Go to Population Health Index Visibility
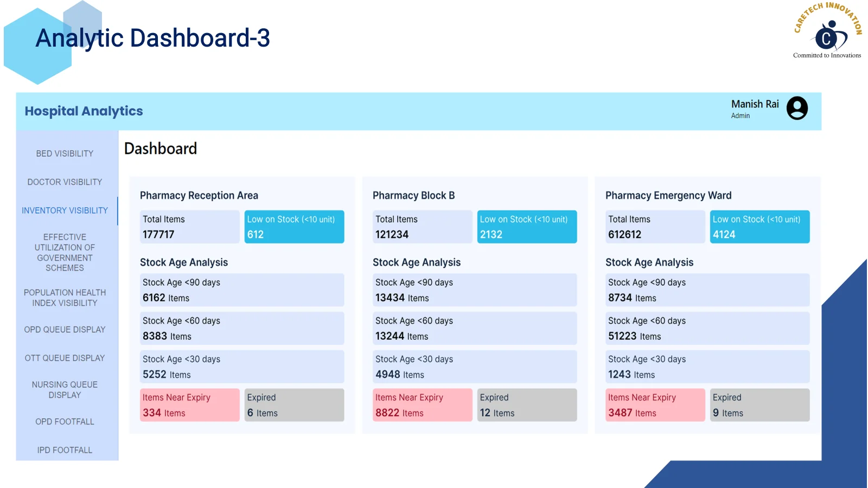 [x=65, y=298]
